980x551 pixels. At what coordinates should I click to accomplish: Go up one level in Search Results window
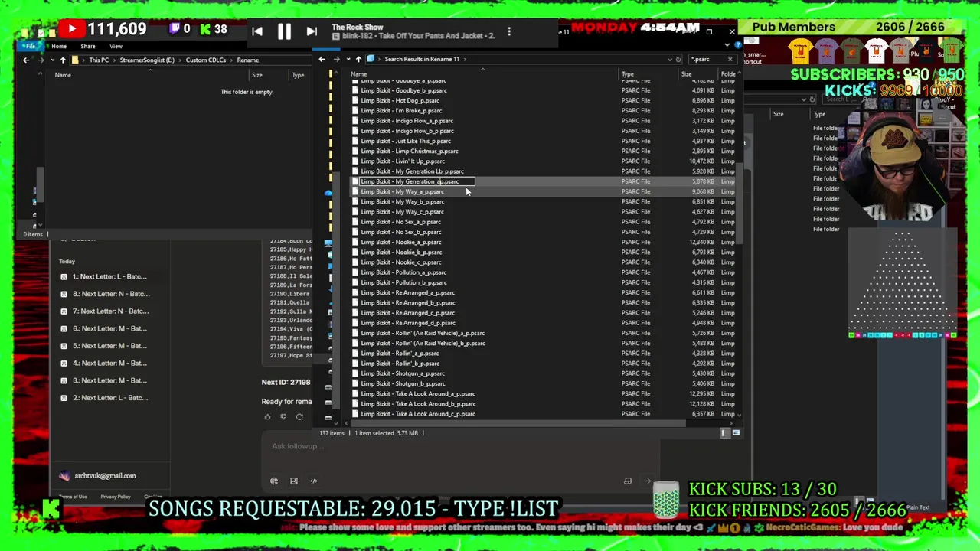pyautogui.click(x=358, y=59)
